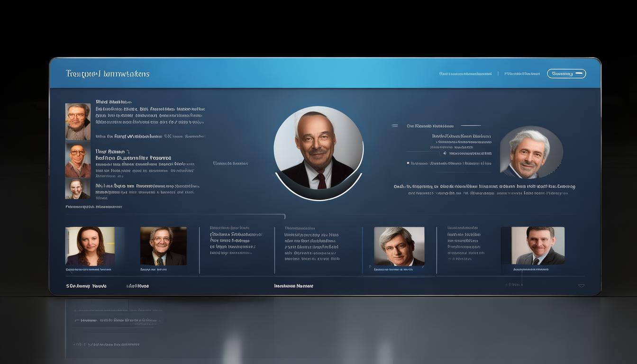Click the two-line menu icon beside right panel heading

tap(395, 126)
